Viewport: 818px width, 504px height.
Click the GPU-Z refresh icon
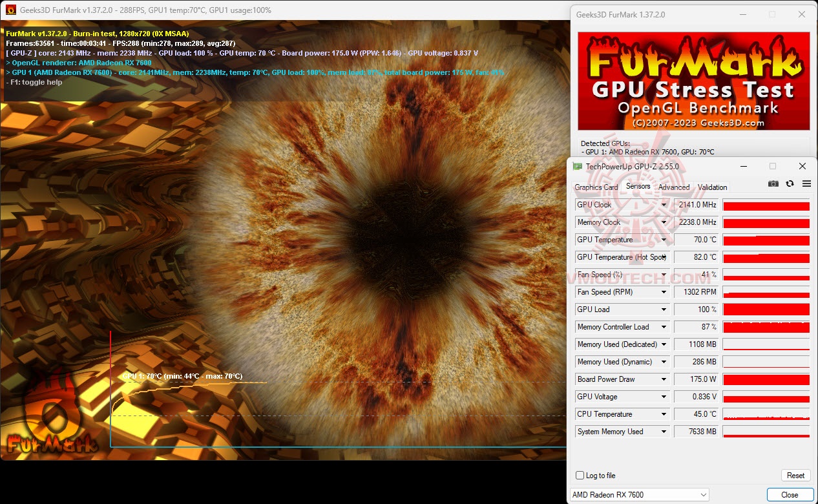point(790,184)
